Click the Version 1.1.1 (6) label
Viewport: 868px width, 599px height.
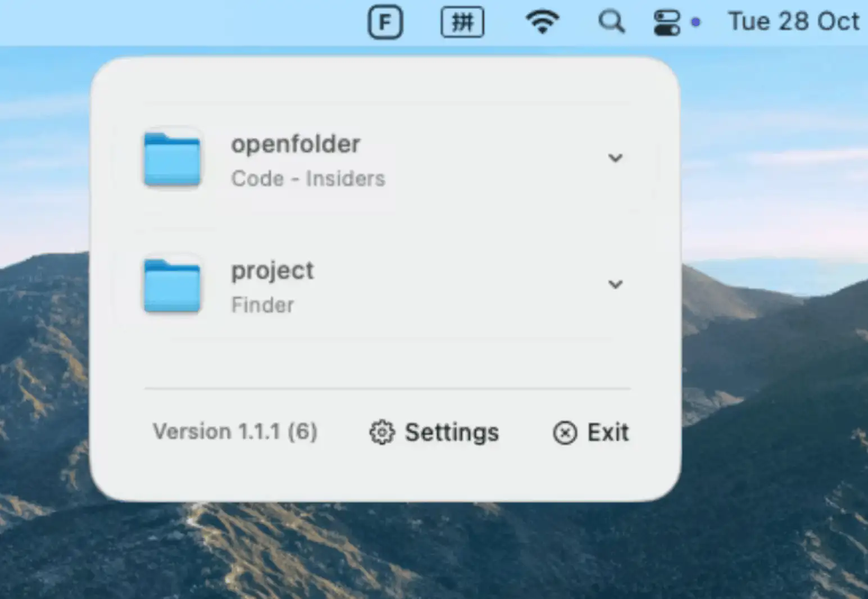(235, 432)
